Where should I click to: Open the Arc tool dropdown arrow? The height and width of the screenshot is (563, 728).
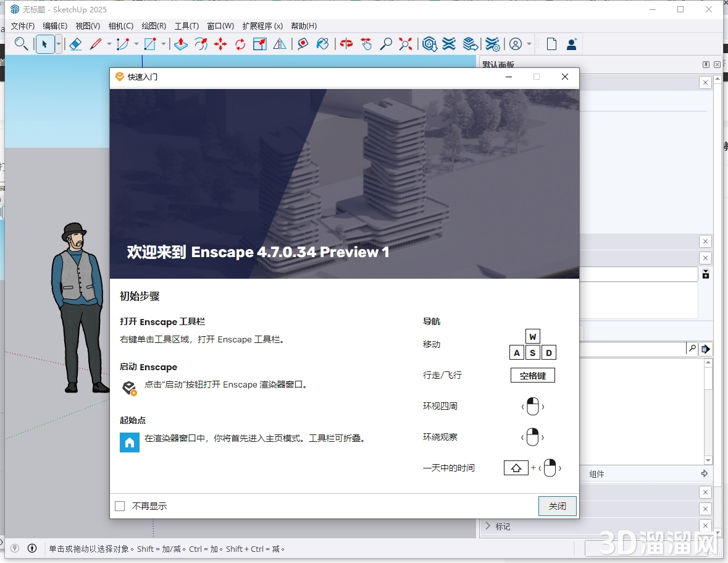(x=136, y=44)
